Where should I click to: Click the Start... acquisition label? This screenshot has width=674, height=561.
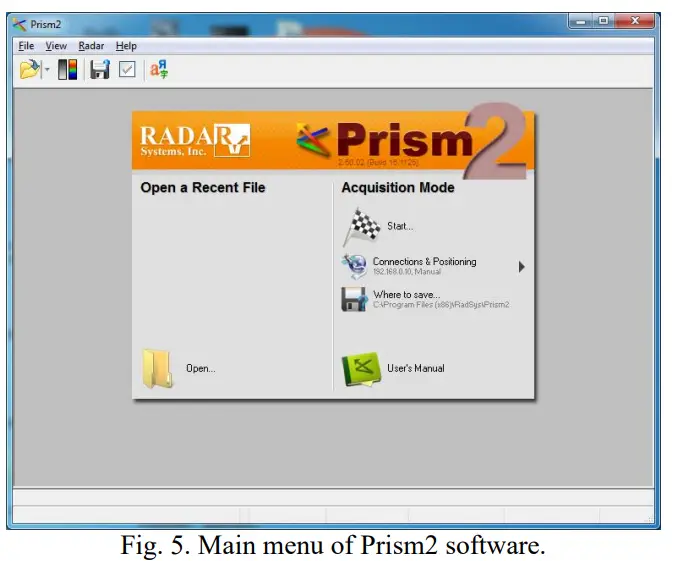point(400,226)
